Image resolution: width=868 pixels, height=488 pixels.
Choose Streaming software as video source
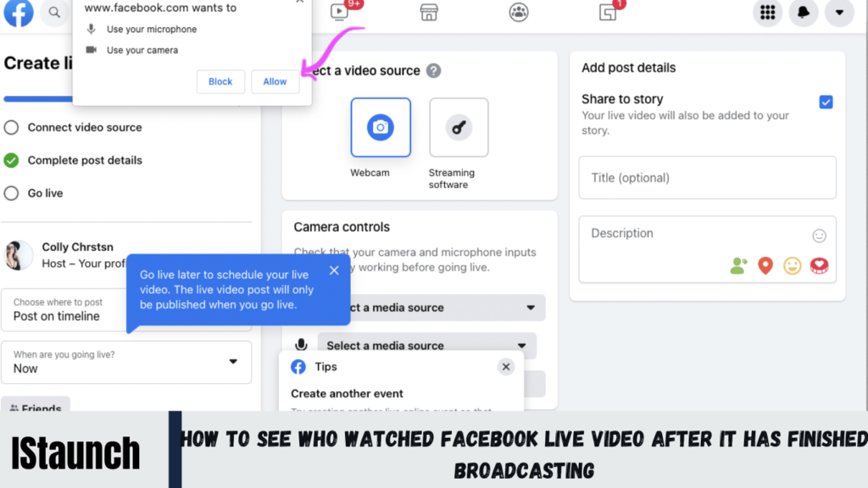pyautogui.click(x=459, y=128)
